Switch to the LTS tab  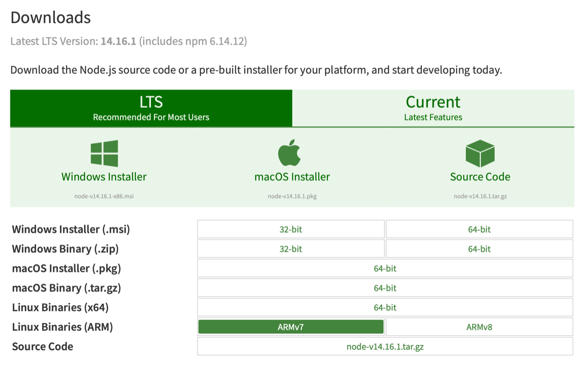click(x=151, y=108)
